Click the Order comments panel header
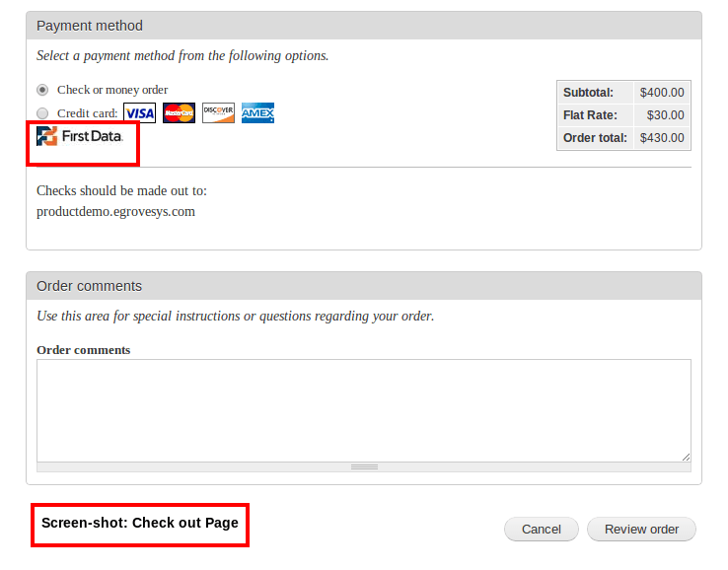This screenshot has width=728, height=570. 363,286
